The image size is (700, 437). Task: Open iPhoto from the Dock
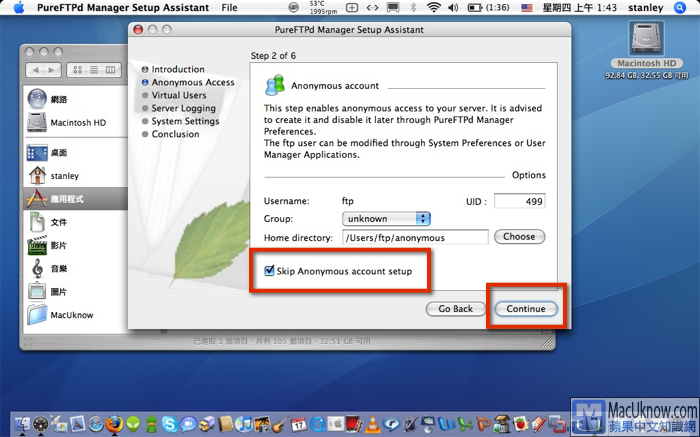(x=262, y=424)
